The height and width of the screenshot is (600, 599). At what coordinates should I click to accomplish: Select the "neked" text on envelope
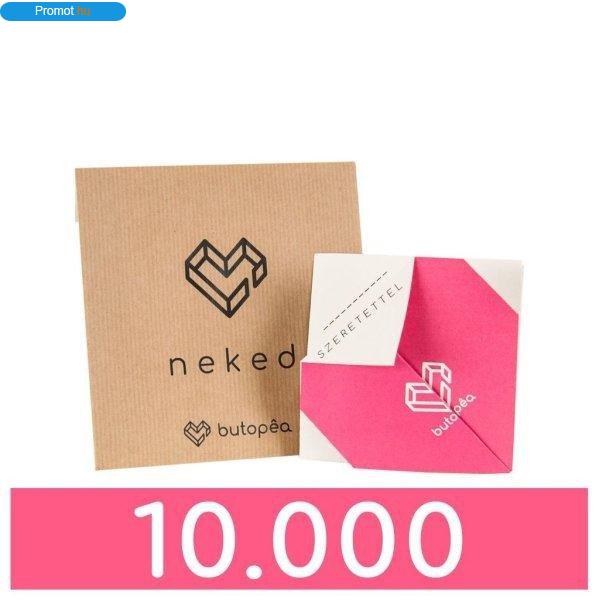coord(233,360)
